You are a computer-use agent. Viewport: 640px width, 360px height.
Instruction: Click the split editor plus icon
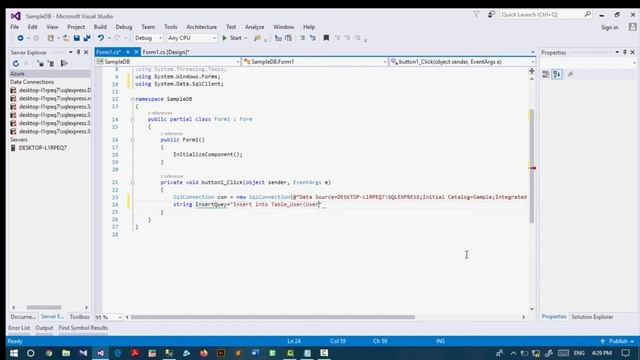point(531,71)
